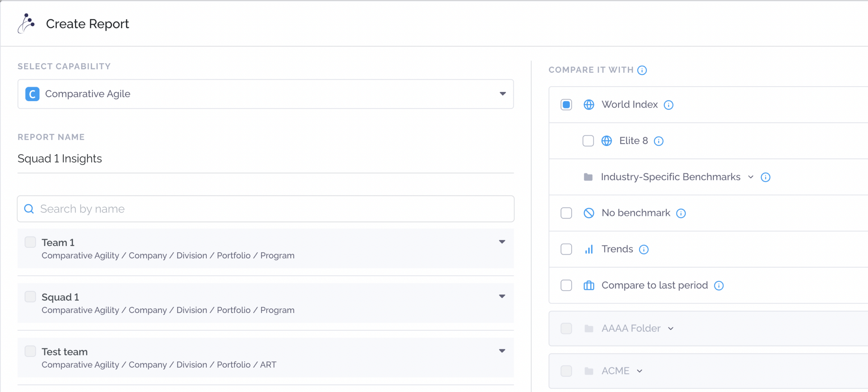Click info icon for Industry-Specific Benchmarks

[x=765, y=178]
